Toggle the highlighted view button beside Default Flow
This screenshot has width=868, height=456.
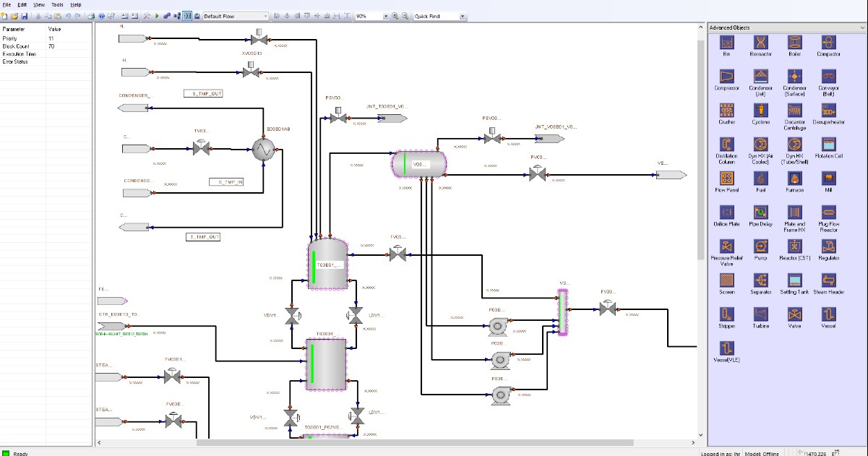click(x=187, y=16)
